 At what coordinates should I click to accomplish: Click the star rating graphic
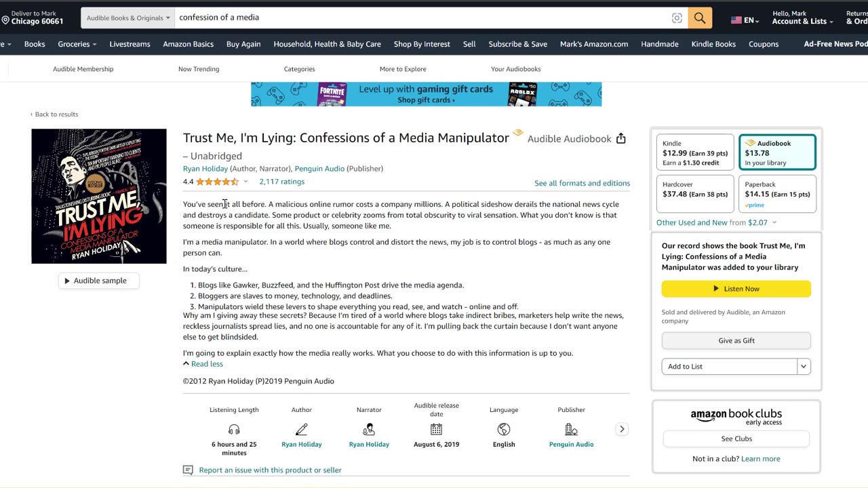(217, 182)
